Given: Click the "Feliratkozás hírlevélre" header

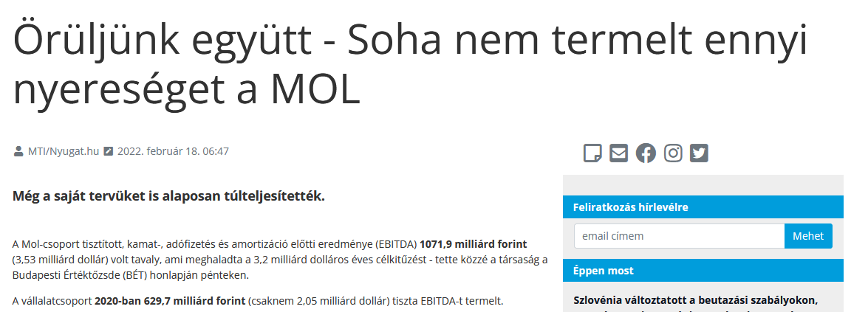Looking at the screenshot, I should (x=630, y=207).
